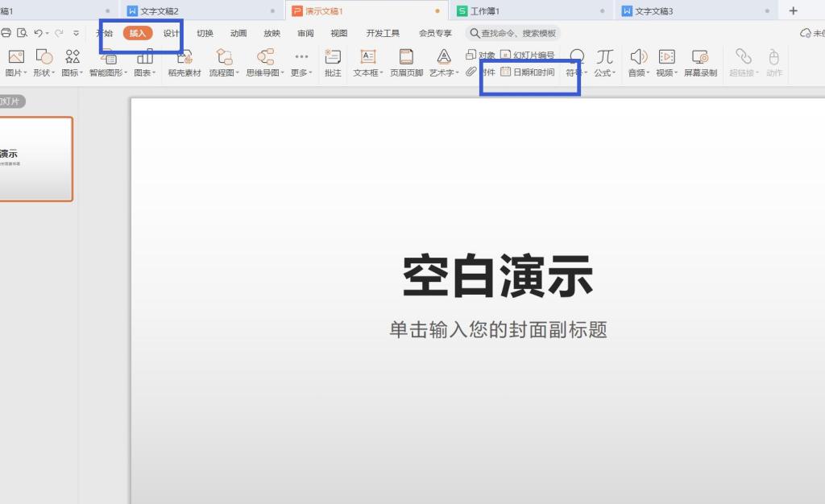Insert a text box
The height and width of the screenshot is (504, 825).
tap(367, 63)
